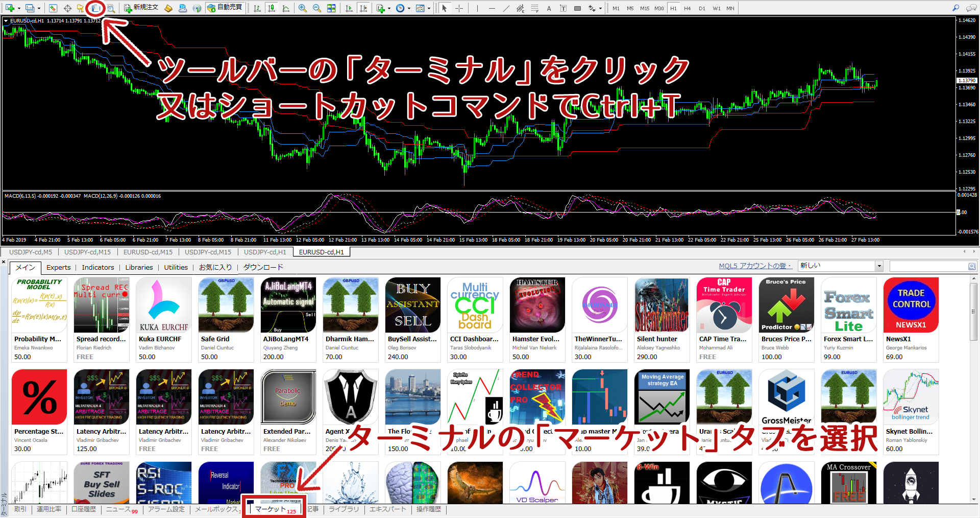Open the chart templates dropdown
The image size is (980, 518).
tap(423, 8)
